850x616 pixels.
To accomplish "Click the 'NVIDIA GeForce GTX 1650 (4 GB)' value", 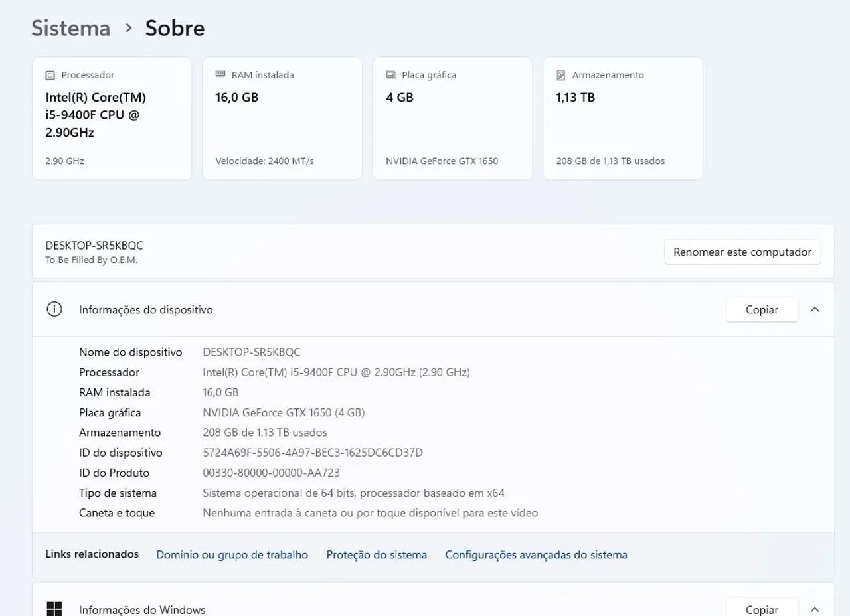I will tap(284, 412).
